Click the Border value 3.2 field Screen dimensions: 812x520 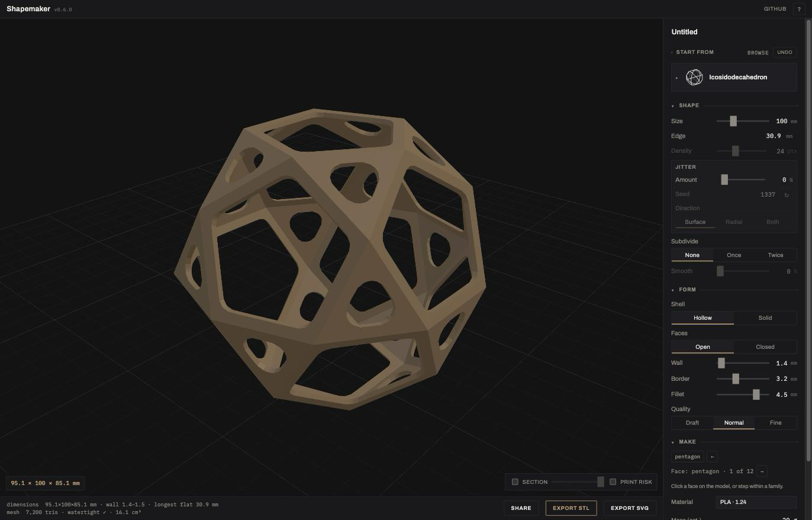781,378
